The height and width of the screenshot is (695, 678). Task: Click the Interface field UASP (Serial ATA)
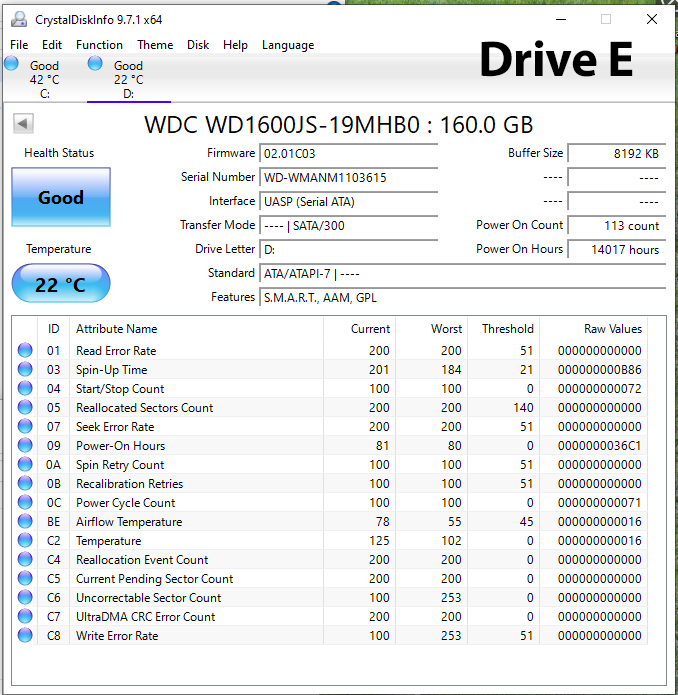[349, 202]
